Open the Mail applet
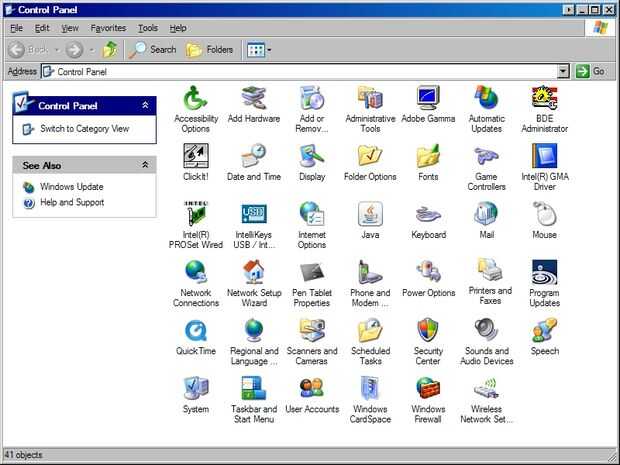620x465 pixels. click(486, 214)
